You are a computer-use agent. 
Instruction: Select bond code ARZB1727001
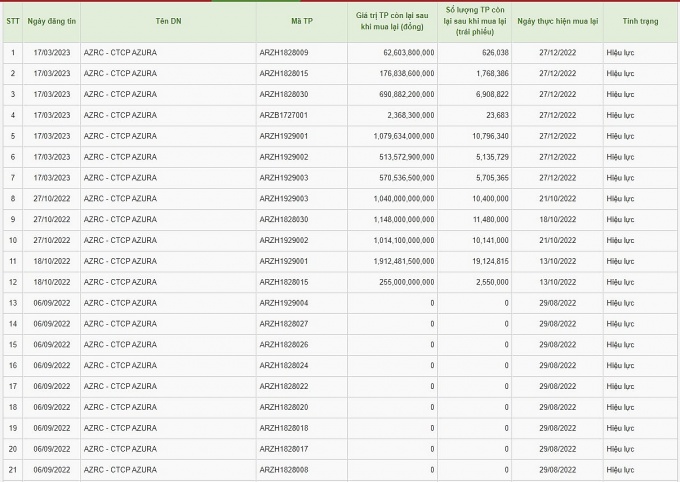[x=284, y=115]
